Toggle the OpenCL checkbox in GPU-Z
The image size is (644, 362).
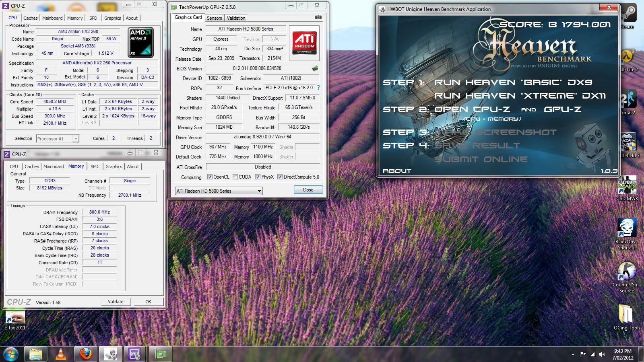pyautogui.click(x=210, y=177)
